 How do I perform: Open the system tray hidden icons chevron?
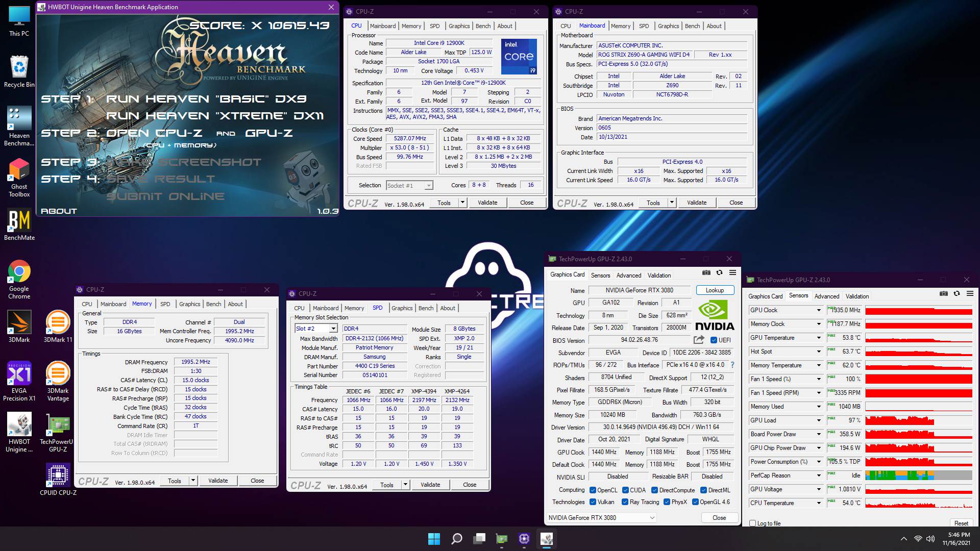click(904, 539)
